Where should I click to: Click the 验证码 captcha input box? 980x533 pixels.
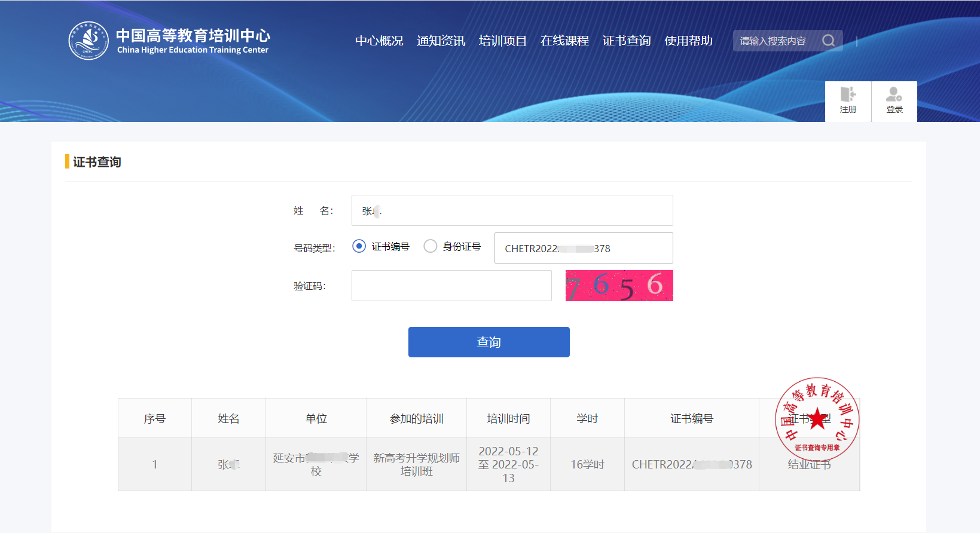[x=451, y=286]
